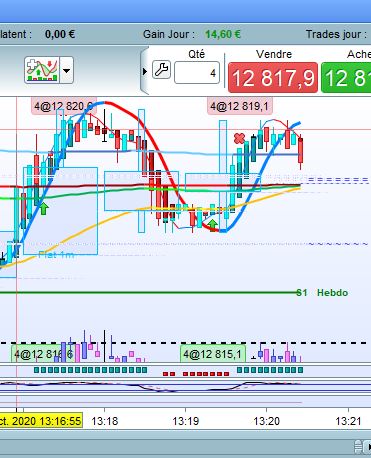Viewport: 371px width, 458px height.
Task: Select the 4@12 819,1 order label
Action: (239, 106)
